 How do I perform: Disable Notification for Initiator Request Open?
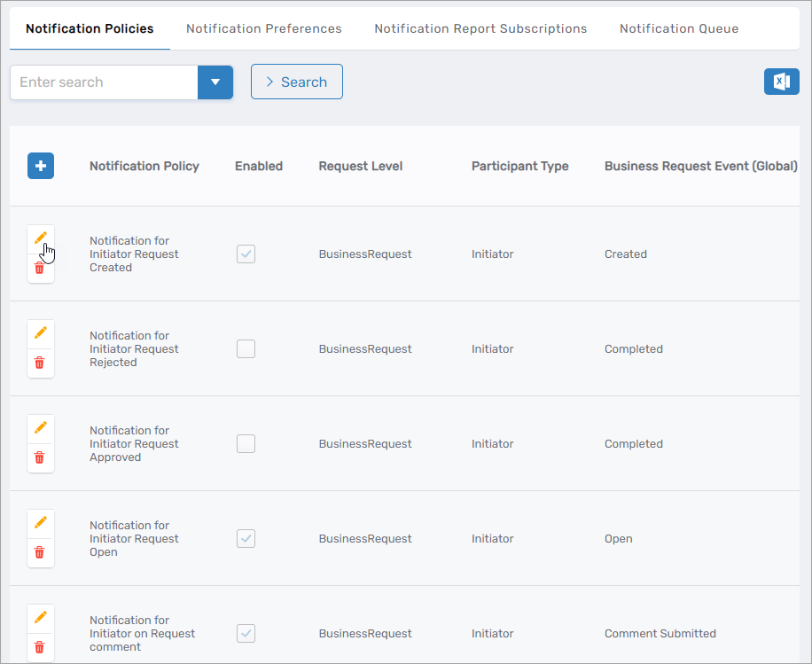246,538
